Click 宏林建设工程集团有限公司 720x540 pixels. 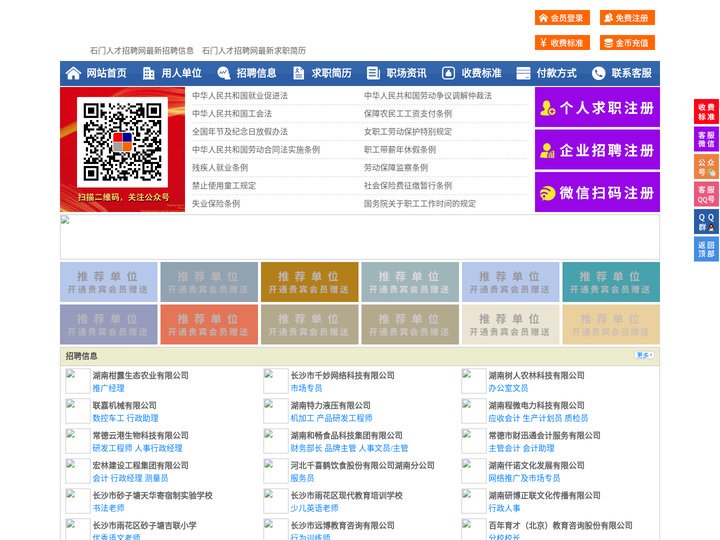click(x=141, y=465)
